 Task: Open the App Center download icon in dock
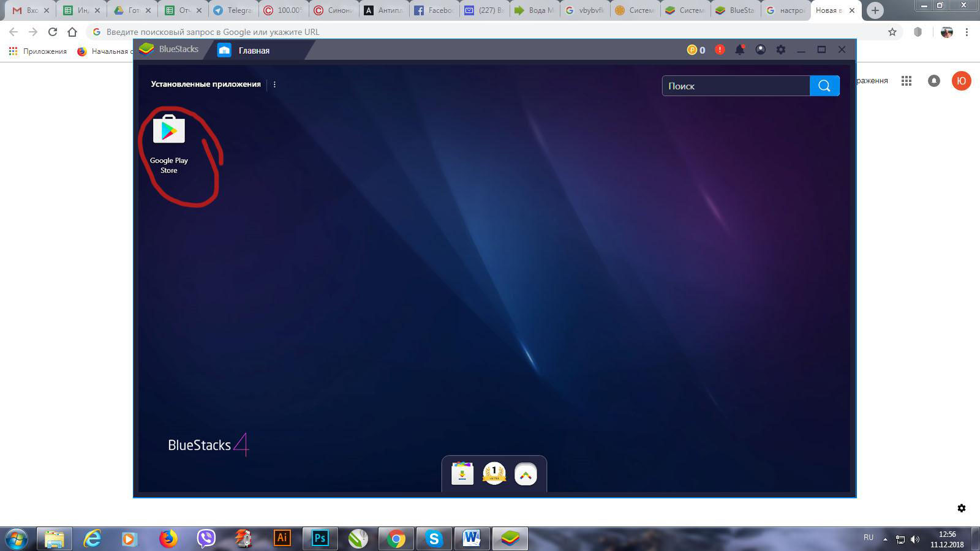(462, 474)
